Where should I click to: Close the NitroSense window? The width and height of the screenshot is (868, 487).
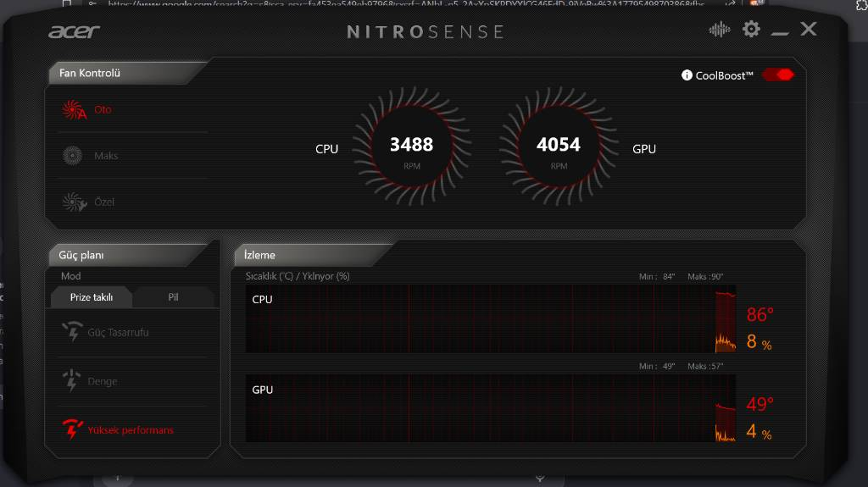[x=808, y=29]
